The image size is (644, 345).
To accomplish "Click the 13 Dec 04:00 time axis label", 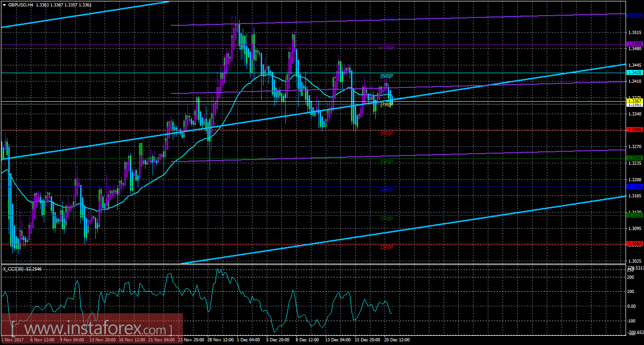I will click(338, 340).
